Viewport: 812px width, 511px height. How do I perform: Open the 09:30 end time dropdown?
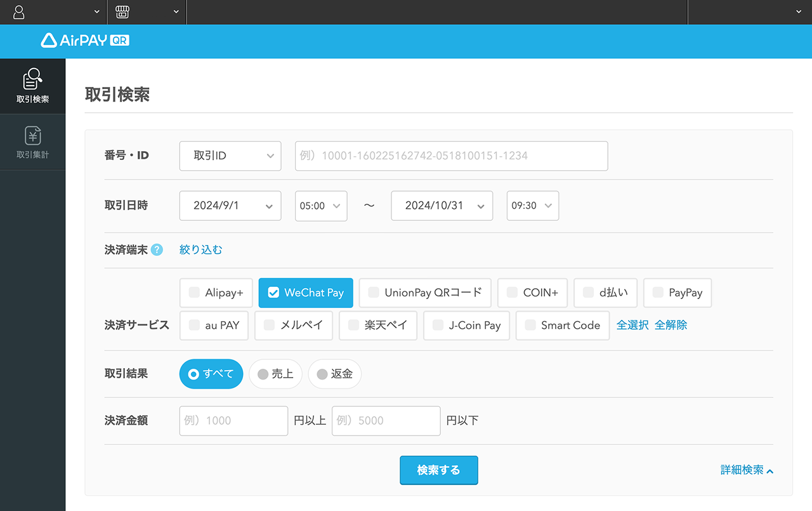(533, 206)
